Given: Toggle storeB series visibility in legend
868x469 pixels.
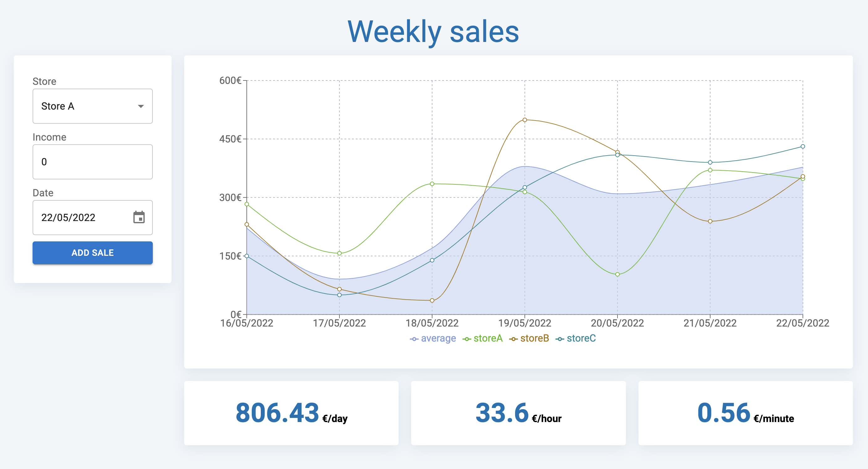Looking at the screenshot, I should click(535, 339).
